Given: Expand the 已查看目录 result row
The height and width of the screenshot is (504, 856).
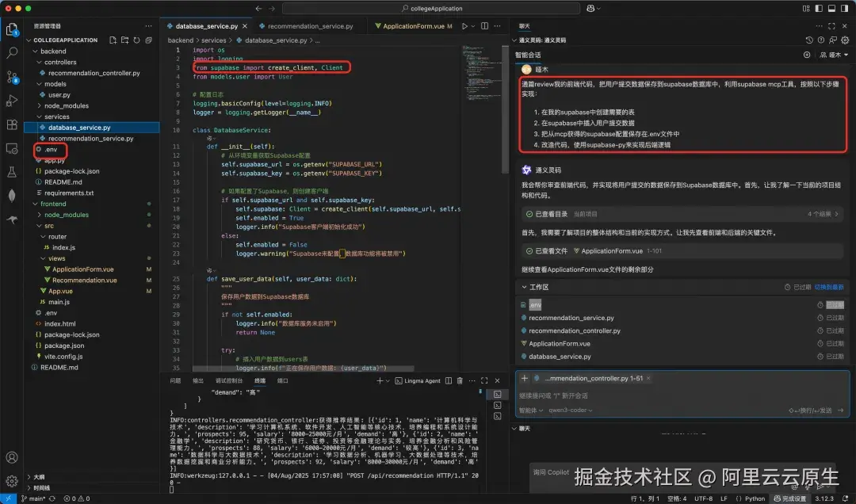Looking at the screenshot, I should (x=682, y=214).
